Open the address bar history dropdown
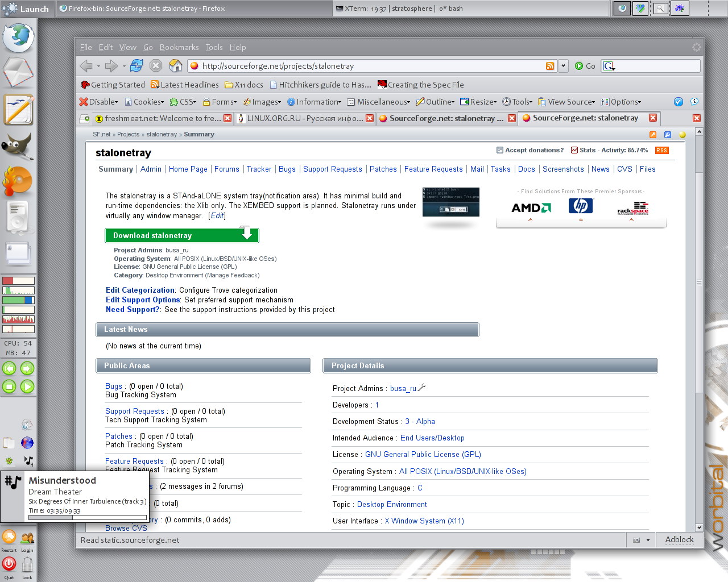Screen dimensions: 728x582 click(x=564, y=66)
